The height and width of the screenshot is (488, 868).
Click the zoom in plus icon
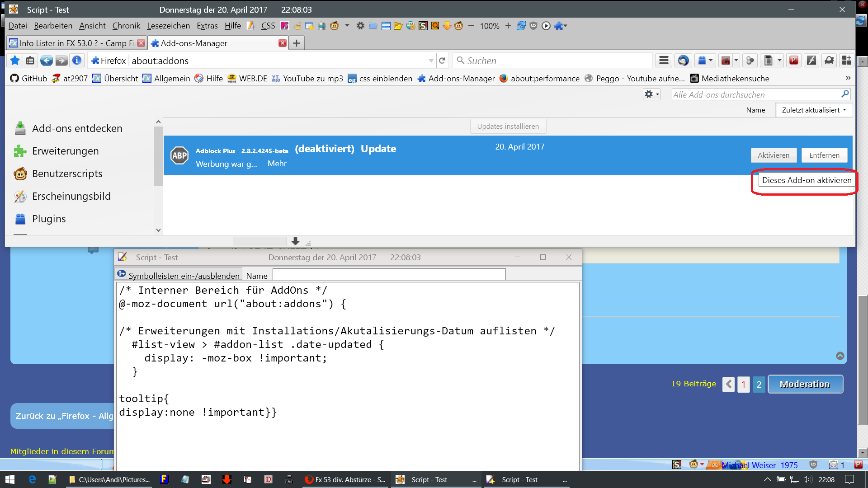(508, 26)
